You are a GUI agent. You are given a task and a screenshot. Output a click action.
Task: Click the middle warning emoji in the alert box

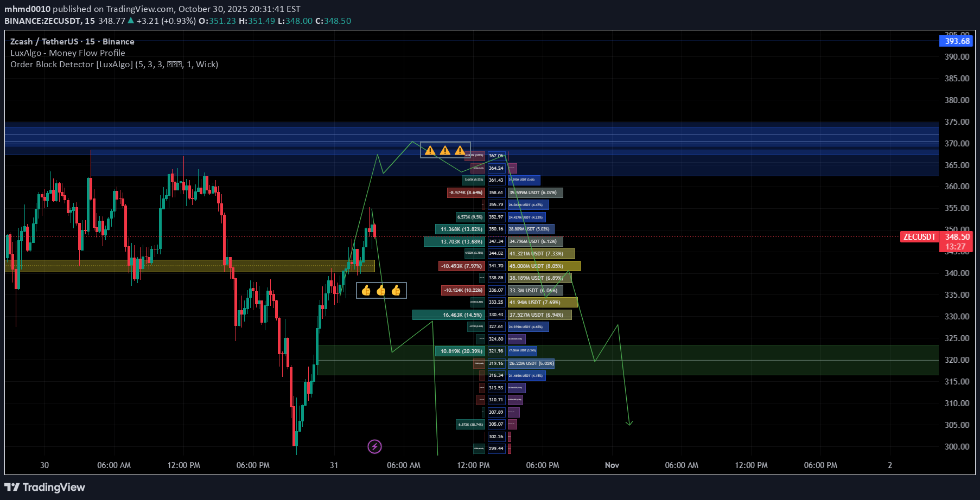[x=446, y=150]
